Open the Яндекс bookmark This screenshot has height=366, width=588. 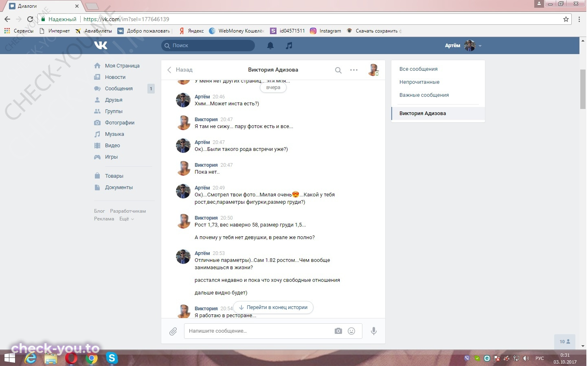(191, 31)
